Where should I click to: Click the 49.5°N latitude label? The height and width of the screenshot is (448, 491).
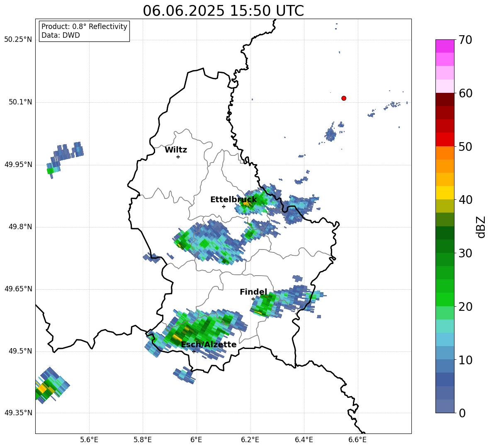[20, 351]
